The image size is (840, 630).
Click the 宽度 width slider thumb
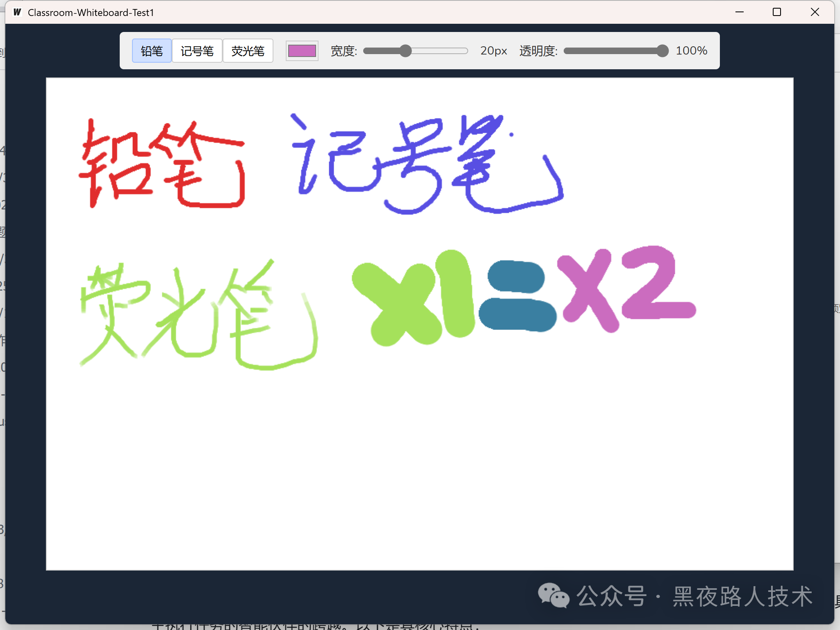pyautogui.click(x=405, y=51)
